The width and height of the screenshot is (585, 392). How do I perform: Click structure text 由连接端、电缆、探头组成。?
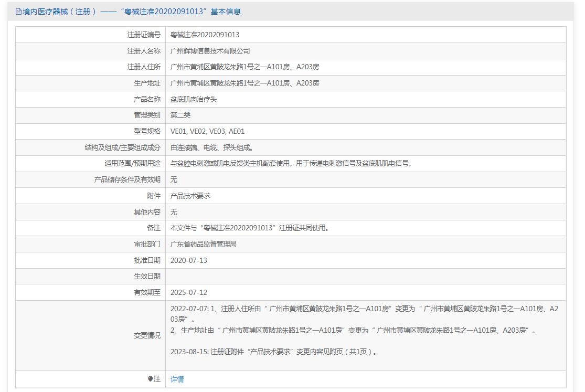tap(212, 147)
